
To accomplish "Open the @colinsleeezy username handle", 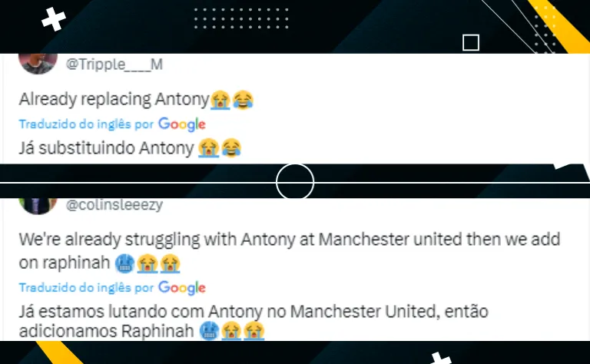I will 114,205.
